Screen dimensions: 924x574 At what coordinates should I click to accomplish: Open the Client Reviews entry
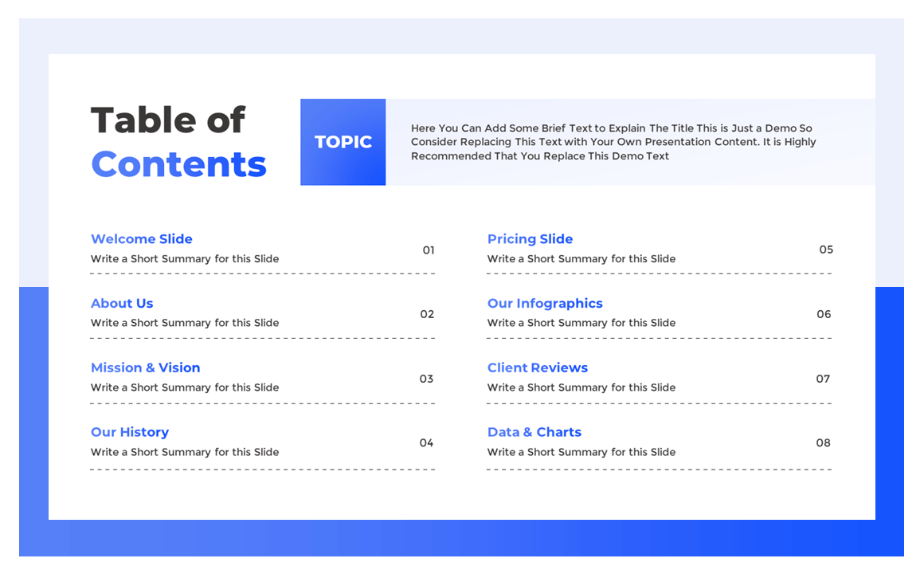pos(538,368)
